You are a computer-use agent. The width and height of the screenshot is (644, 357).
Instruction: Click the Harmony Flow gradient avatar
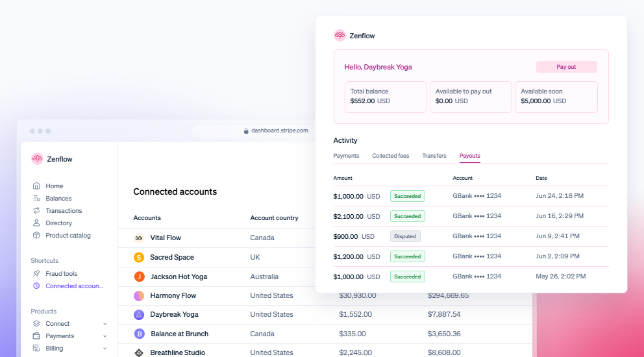139,295
